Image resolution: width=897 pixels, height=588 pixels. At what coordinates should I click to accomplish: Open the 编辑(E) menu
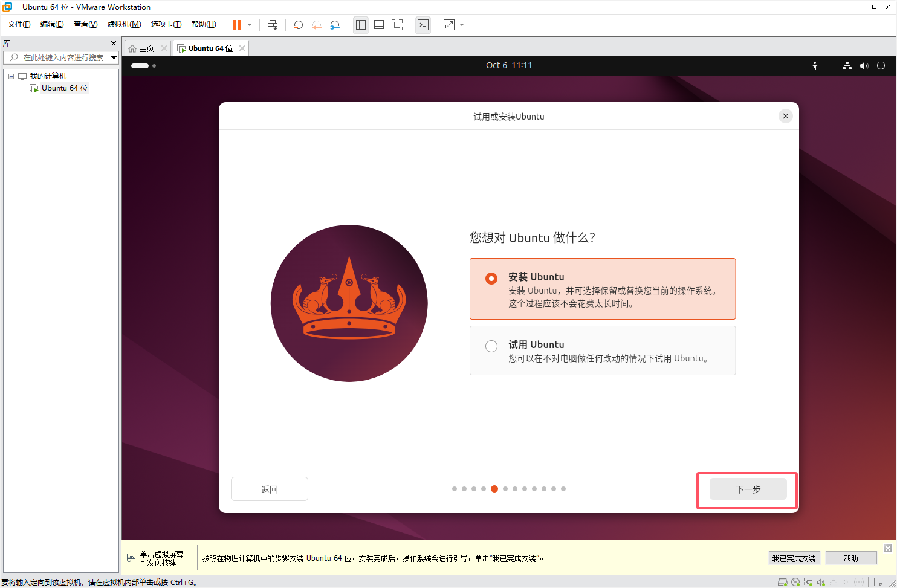[x=52, y=24]
